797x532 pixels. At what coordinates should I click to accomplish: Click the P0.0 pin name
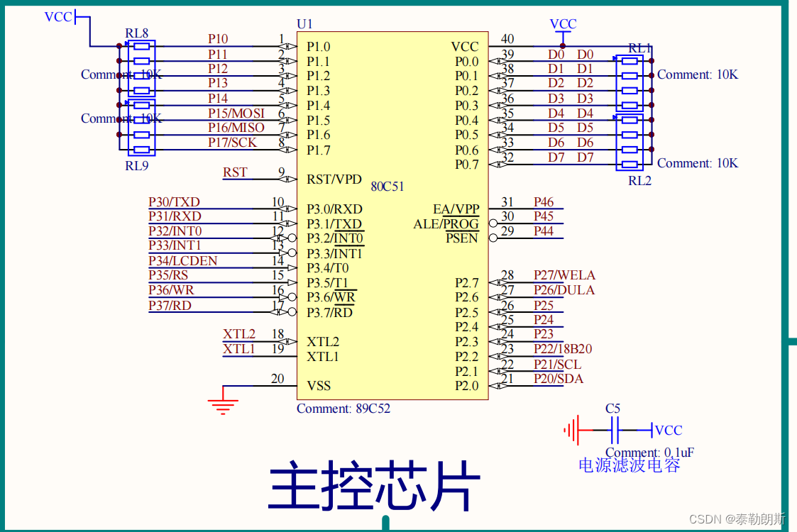(466, 62)
